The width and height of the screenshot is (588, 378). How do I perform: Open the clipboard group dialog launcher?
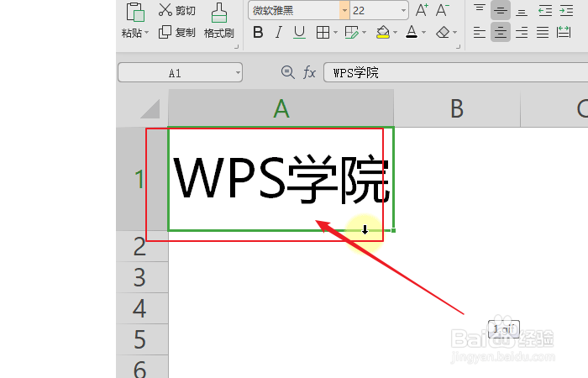[x=236, y=47]
